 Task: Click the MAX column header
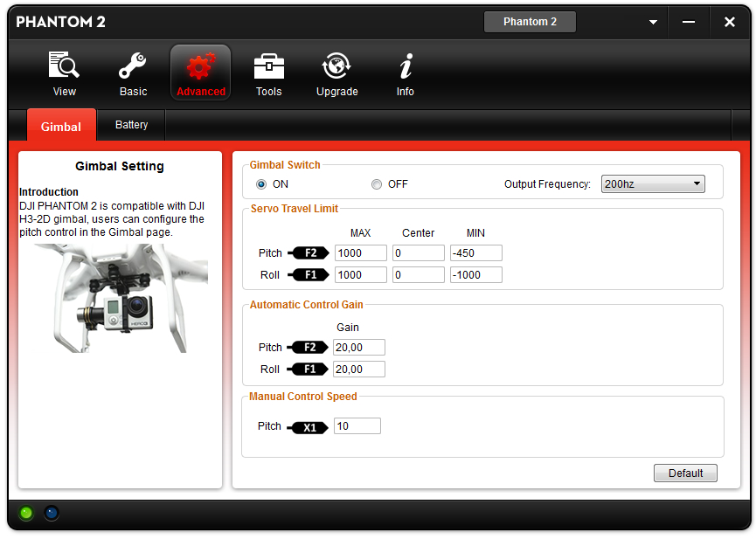coord(361,233)
